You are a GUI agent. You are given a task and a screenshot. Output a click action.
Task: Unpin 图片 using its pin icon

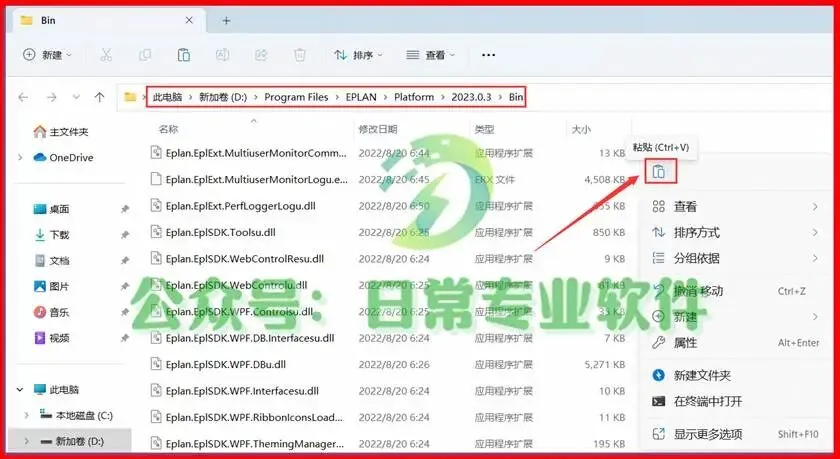125,287
